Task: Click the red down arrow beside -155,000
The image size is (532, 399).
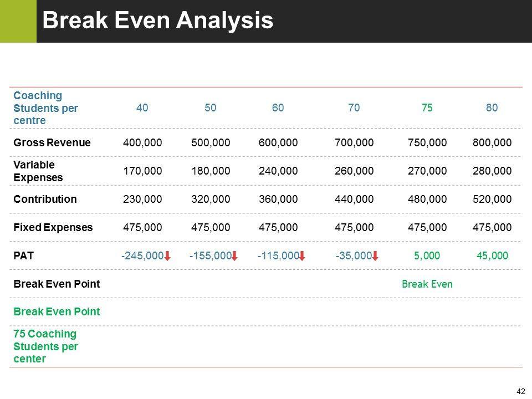Action: point(234,256)
